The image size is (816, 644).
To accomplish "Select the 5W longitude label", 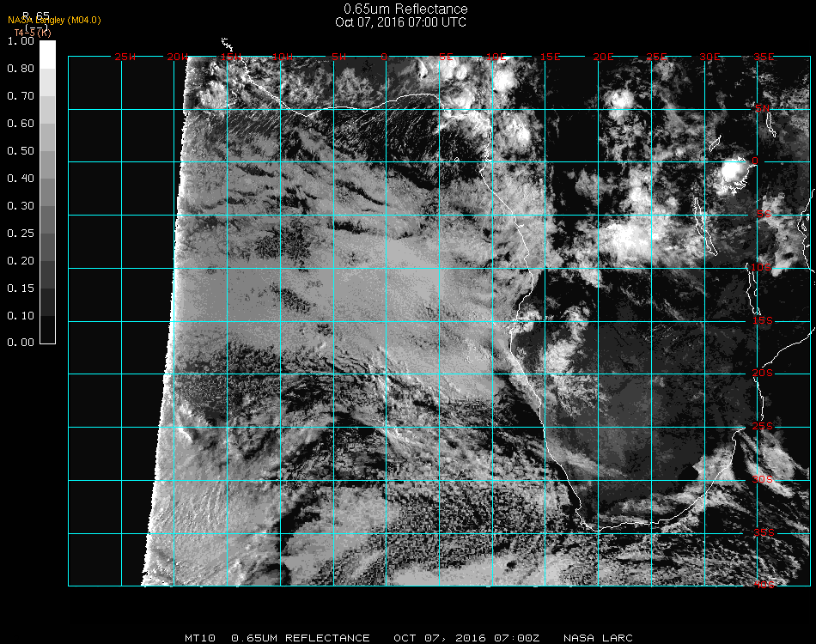I will pos(338,57).
